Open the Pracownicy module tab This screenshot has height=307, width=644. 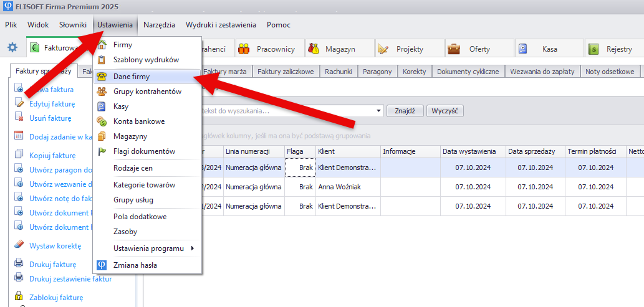pyautogui.click(x=267, y=49)
